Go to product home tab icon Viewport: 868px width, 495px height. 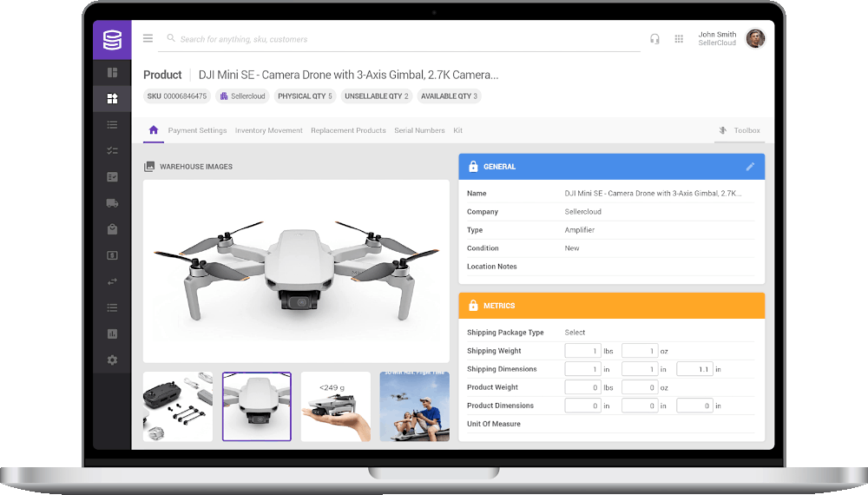[x=154, y=130]
